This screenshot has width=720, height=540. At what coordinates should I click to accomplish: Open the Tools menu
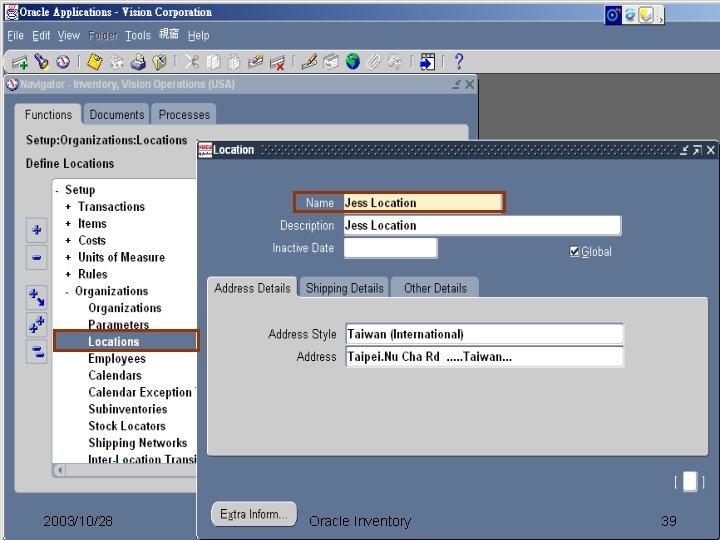[x=138, y=35]
